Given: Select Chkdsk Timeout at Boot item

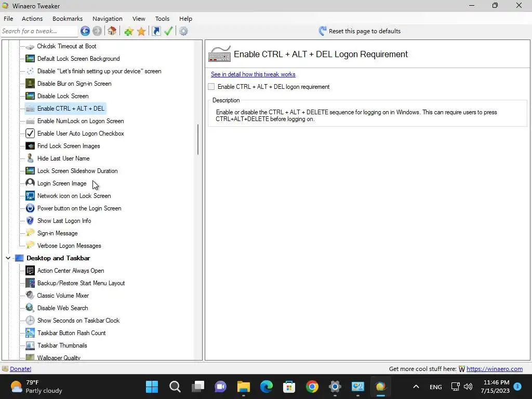Looking at the screenshot, I should 66,46.
